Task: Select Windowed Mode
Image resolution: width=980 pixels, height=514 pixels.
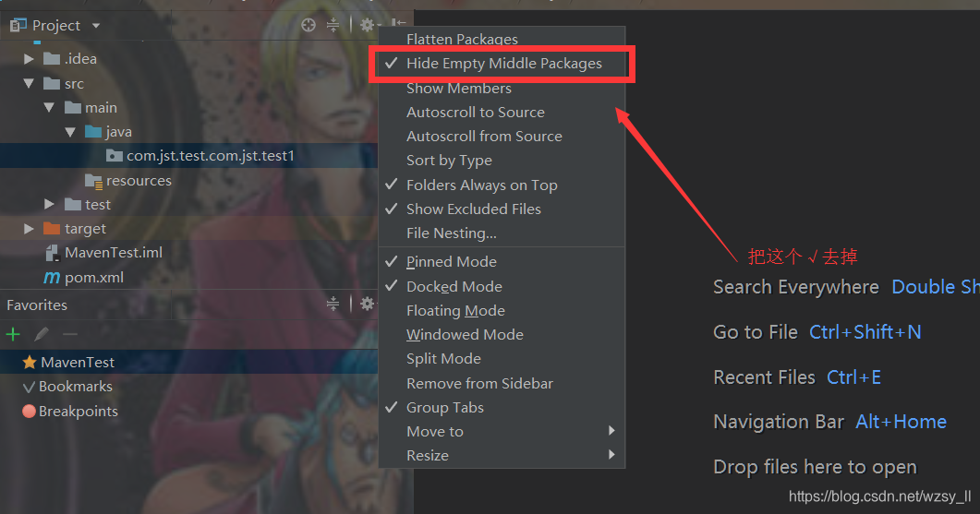Action: pos(502,335)
